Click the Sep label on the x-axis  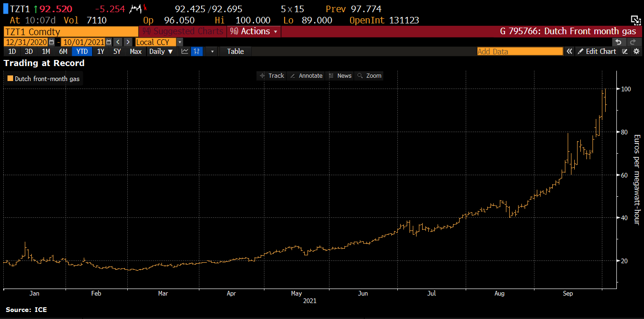coord(568,294)
